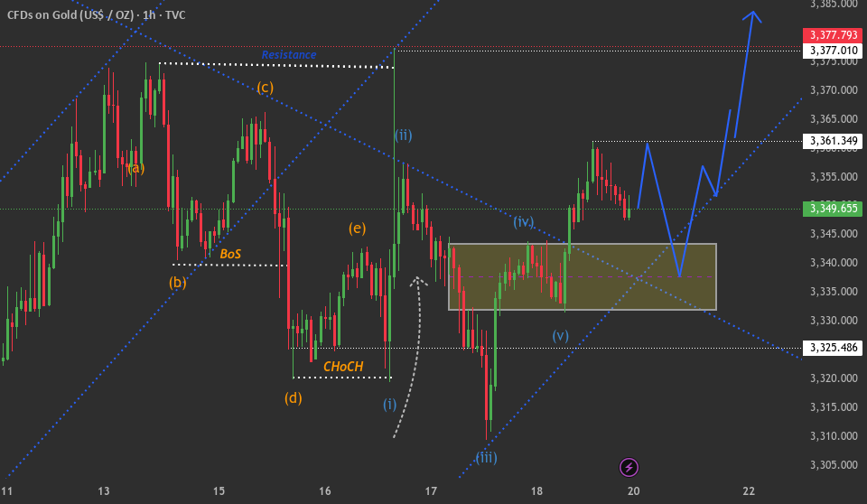Click the blue arrowhead at projection top
Image resolution: width=867 pixels, height=504 pixels.
coord(752,16)
